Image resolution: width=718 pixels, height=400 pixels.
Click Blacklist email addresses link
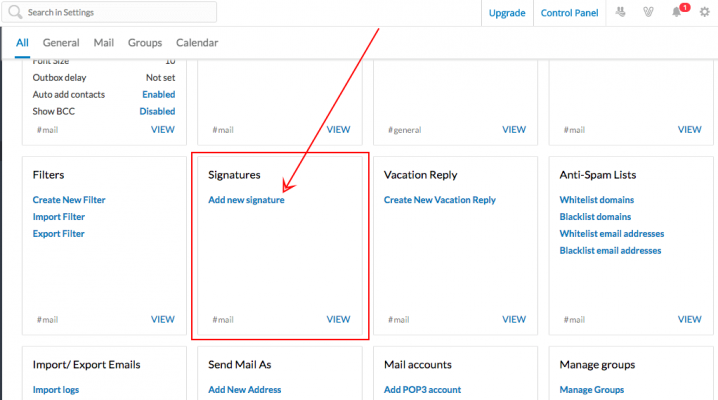[610, 251]
